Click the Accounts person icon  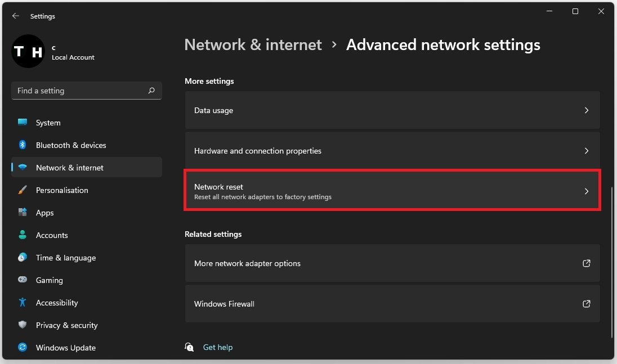pos(23,235)
